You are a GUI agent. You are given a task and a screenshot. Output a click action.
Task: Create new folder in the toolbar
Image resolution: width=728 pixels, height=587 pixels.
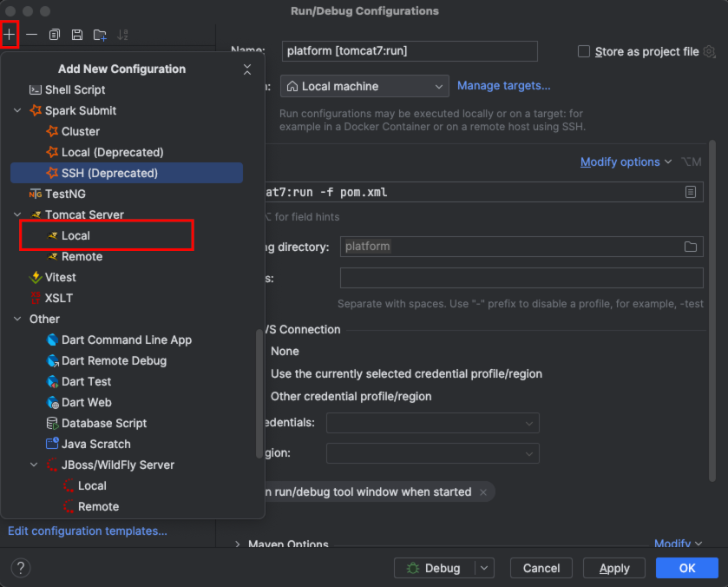(100, 35)
